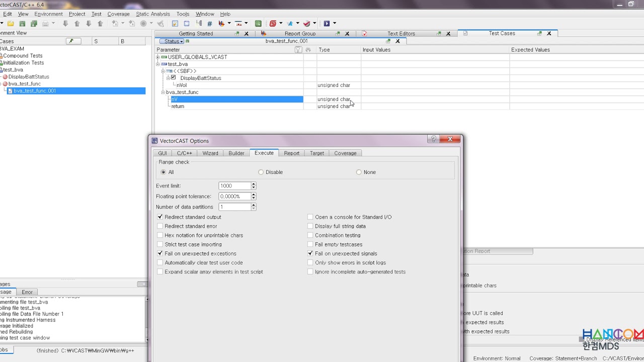Enable Hex notation for unprintable chars

[160, 235]
